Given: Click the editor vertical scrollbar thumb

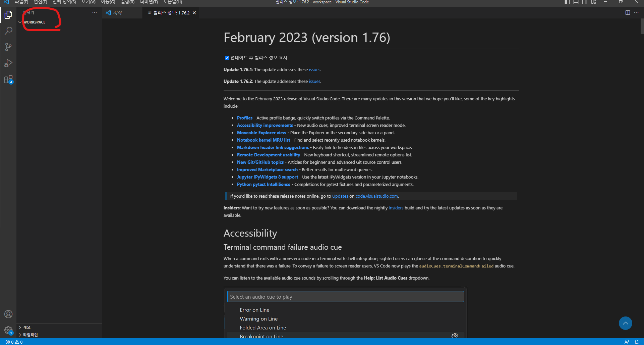Looking at the screenshot, I should point(642,26).
